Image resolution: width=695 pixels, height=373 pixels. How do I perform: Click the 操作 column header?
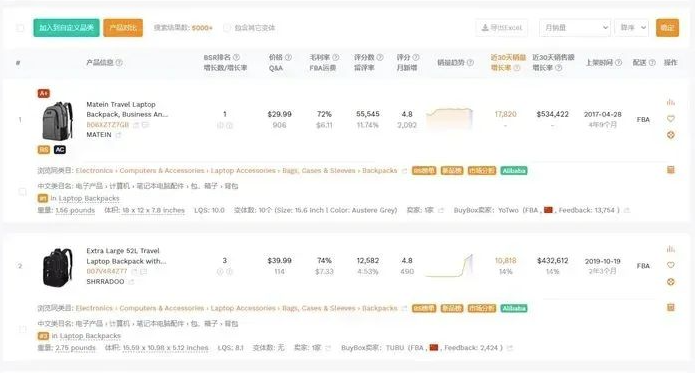[671, 63]
